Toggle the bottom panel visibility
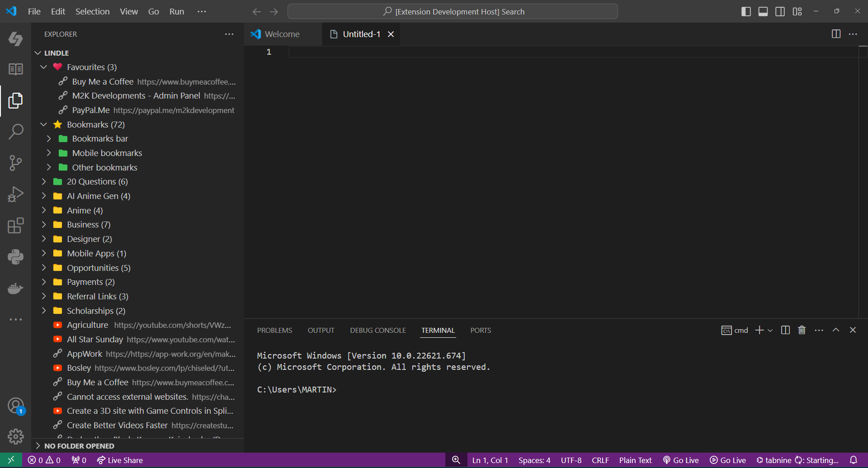The image size is (868, 468). click(x=763, y=11)
